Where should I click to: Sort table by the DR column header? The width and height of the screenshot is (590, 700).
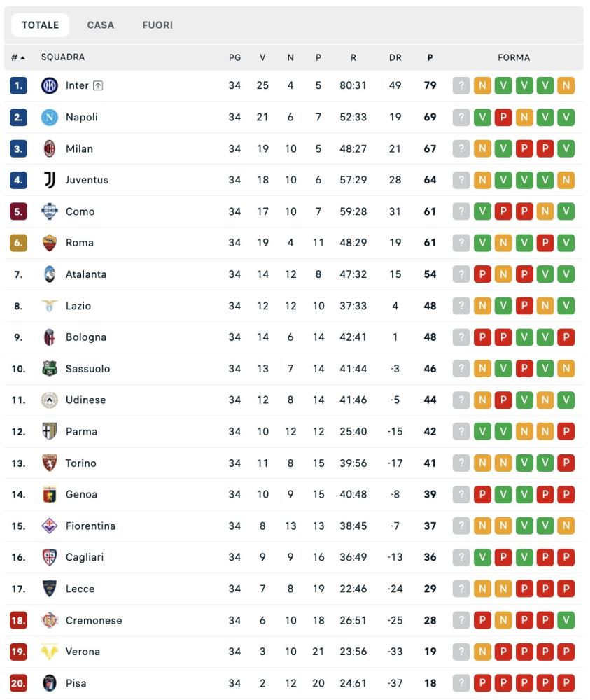395,57
